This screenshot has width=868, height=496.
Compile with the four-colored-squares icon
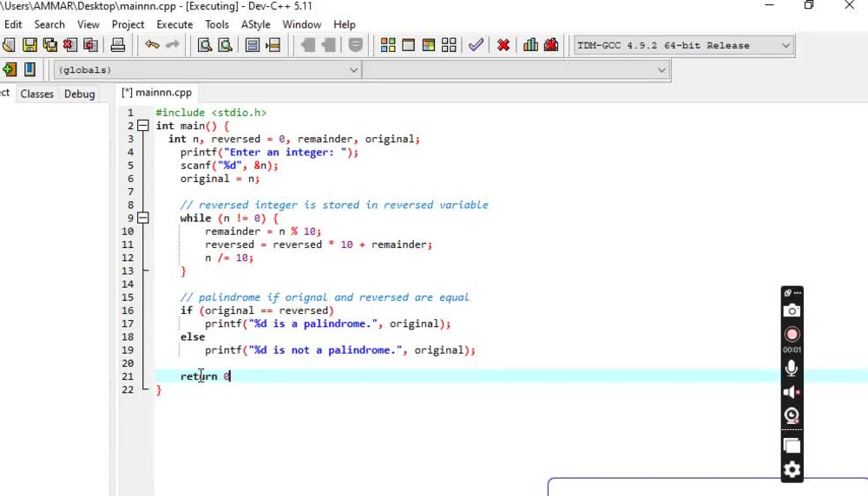coord(388,45)
